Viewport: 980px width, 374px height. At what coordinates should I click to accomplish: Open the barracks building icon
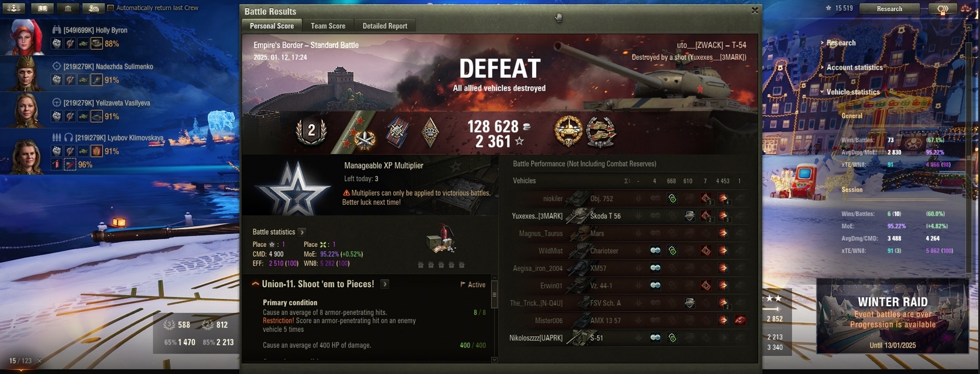click(68, 8)
